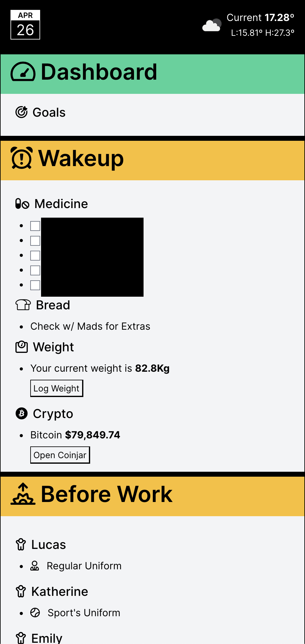Click the APR 26 date badge
Screen dimensions: 305x644
[x=25, y=25]
